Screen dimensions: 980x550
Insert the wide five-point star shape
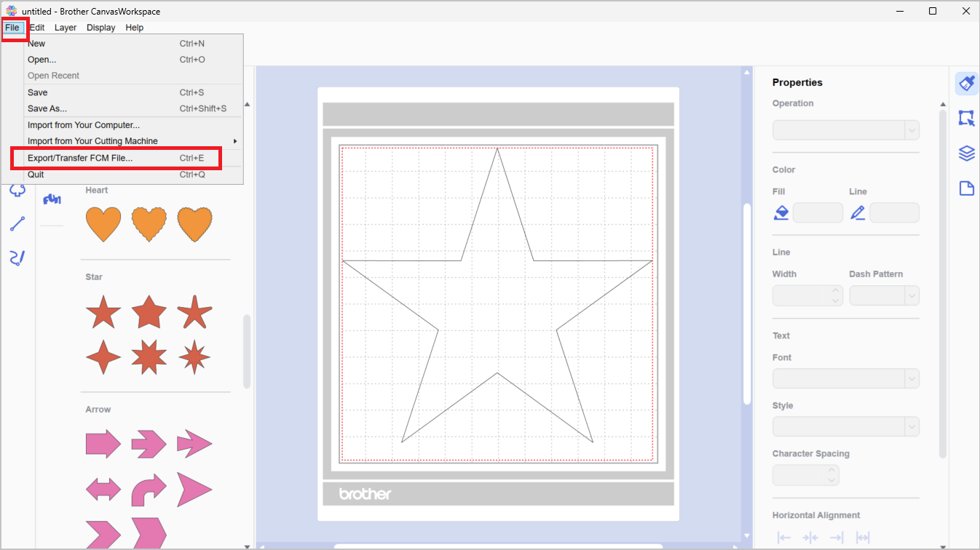(149, 312)
